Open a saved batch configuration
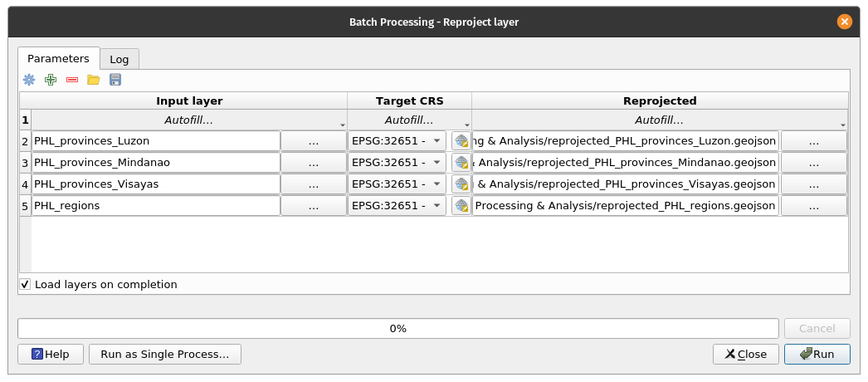868x382 pixels. 94,80
